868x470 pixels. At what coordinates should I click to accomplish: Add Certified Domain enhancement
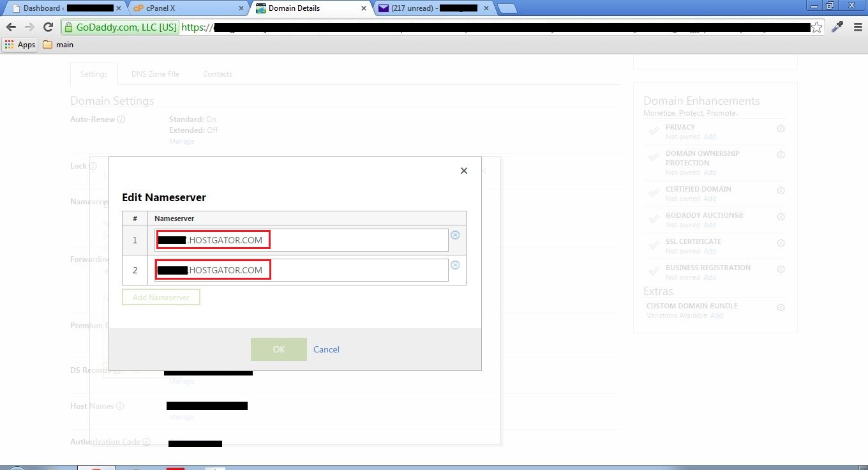(710, 199)
